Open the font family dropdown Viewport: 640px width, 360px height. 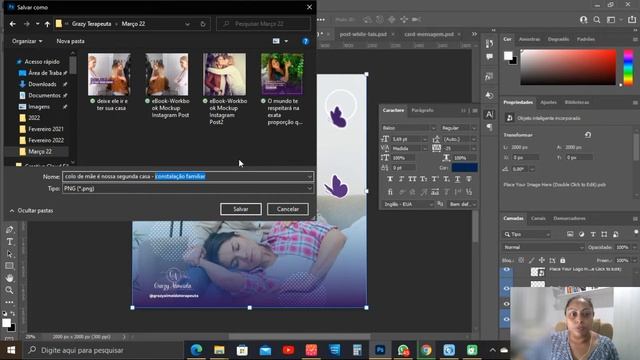point(409,128)
